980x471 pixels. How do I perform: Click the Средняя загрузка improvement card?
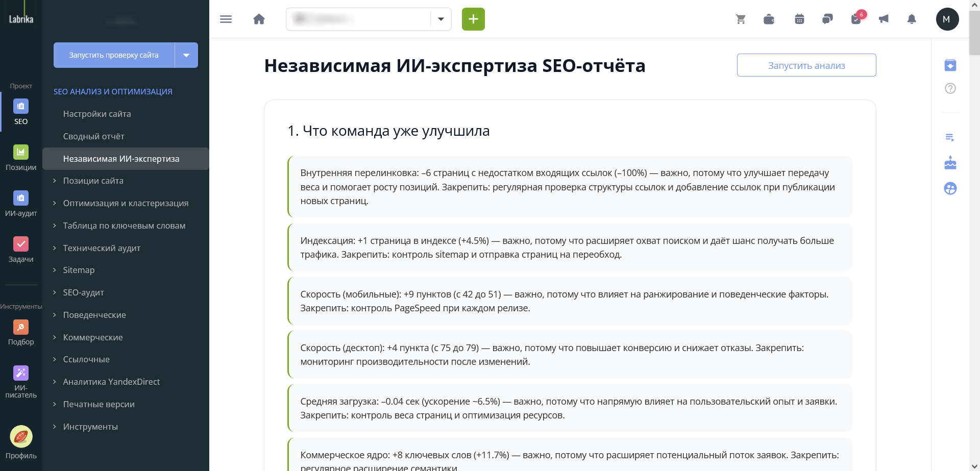tap(570, 408)
